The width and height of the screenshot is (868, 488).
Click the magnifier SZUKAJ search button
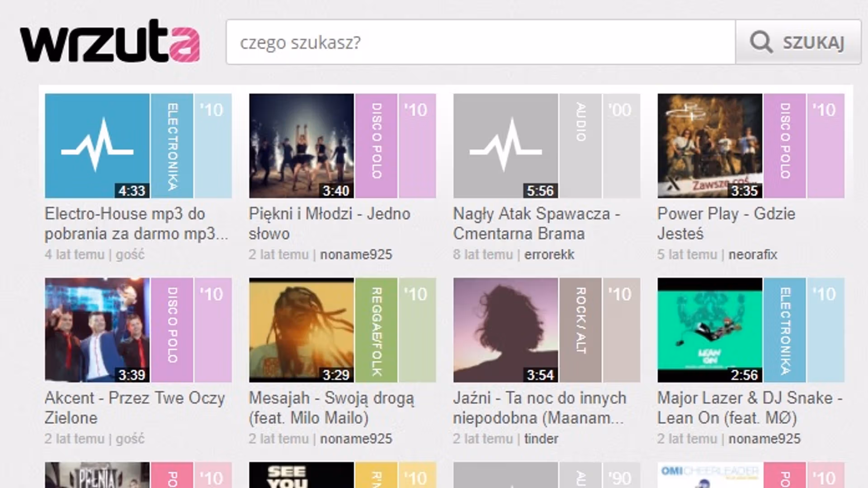(x=798, y=42)
